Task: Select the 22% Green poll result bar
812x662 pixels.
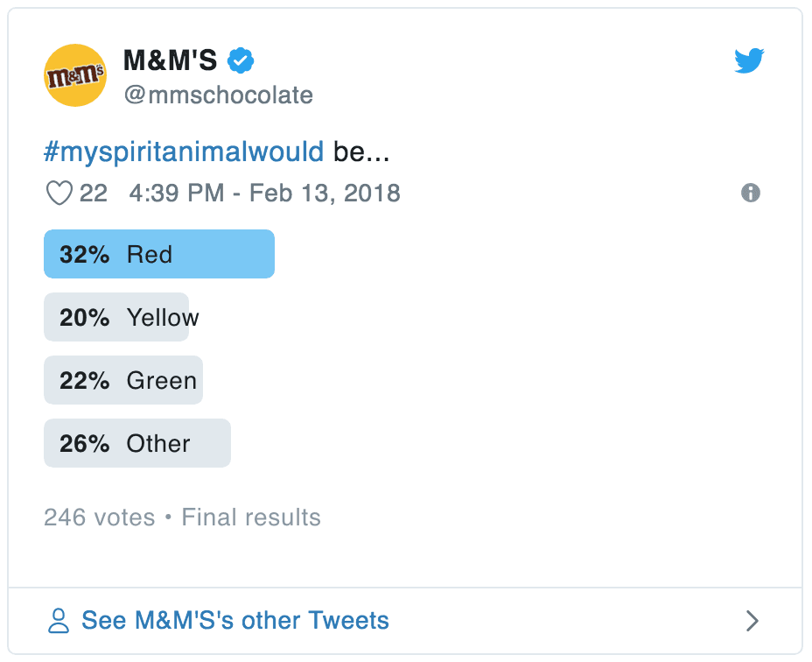Action: point(123,380)
